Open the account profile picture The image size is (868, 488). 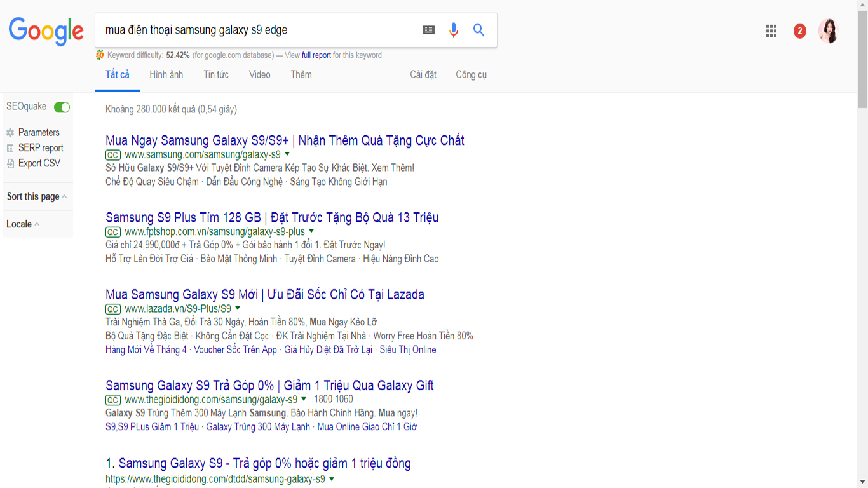[828, 30]
